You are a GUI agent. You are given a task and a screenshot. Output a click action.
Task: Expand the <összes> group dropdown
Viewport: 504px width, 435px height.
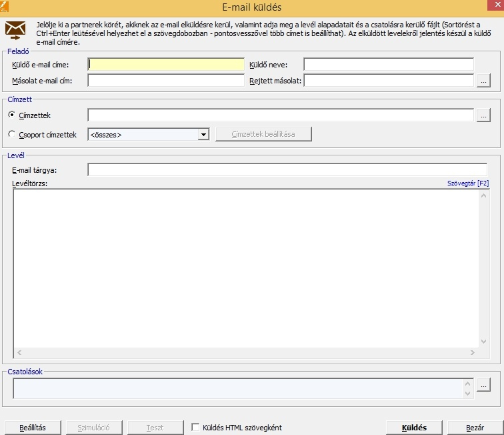click(x=204, y=135)
